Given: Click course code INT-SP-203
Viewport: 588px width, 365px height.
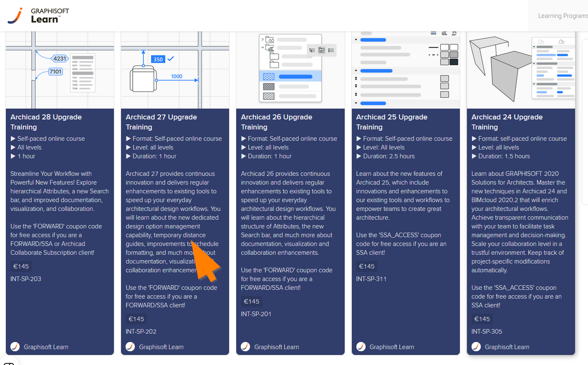Looking at the screenshot, I should tap(26, 279).
